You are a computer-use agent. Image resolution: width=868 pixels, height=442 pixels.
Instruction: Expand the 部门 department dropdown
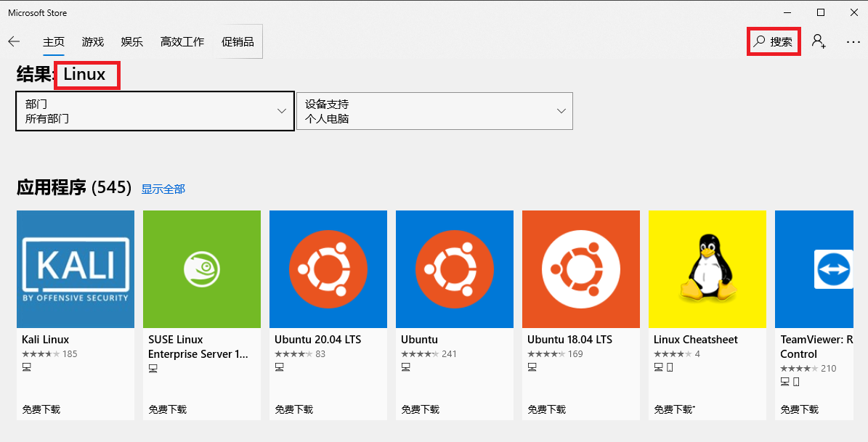155,111
